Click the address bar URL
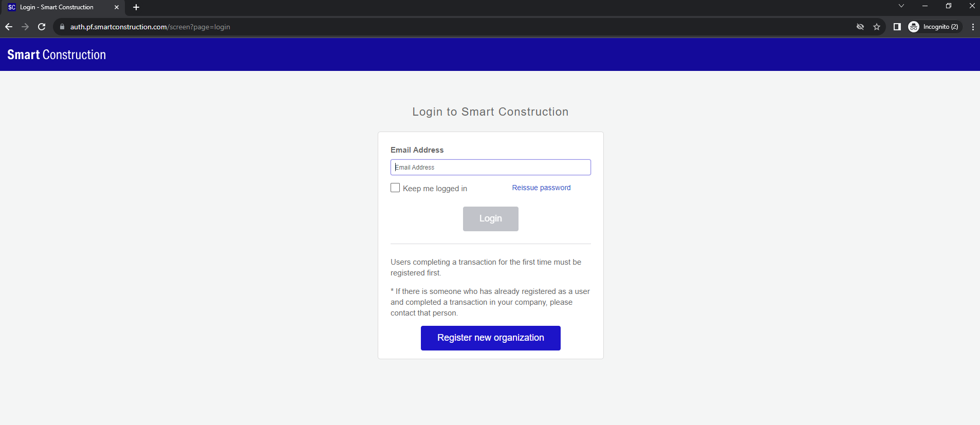 tap(150, 27)
